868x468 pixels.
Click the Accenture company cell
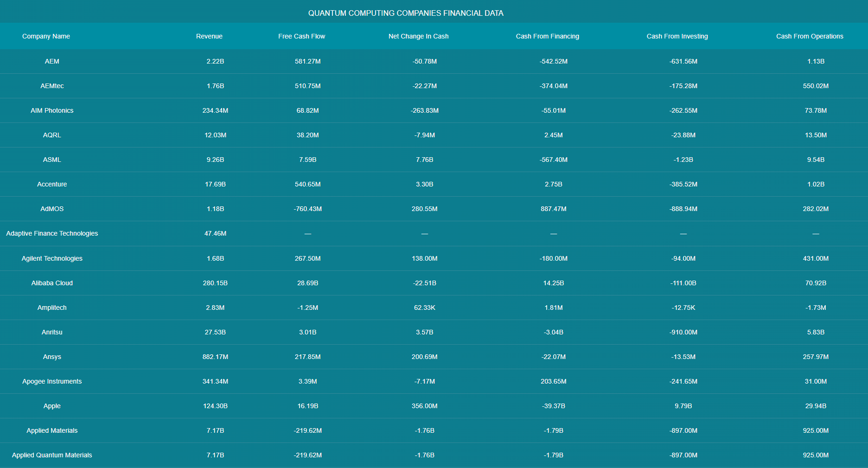tap(52, 184)
